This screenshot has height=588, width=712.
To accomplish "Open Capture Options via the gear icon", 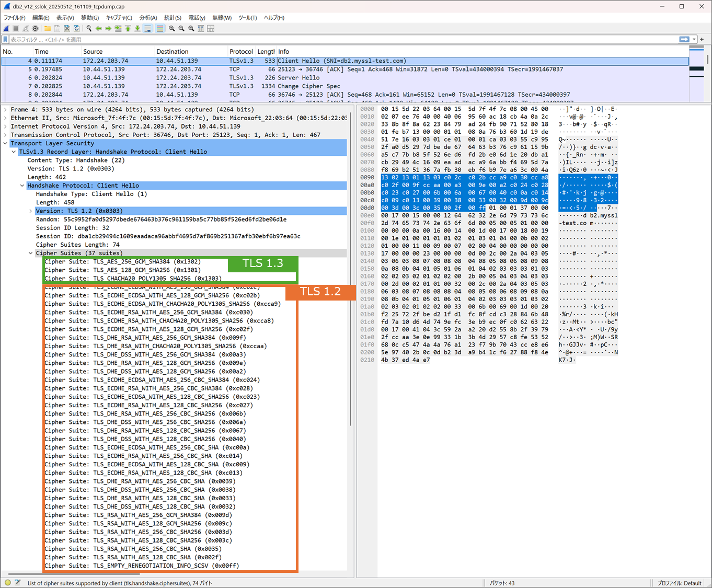I will pos(35,28).
